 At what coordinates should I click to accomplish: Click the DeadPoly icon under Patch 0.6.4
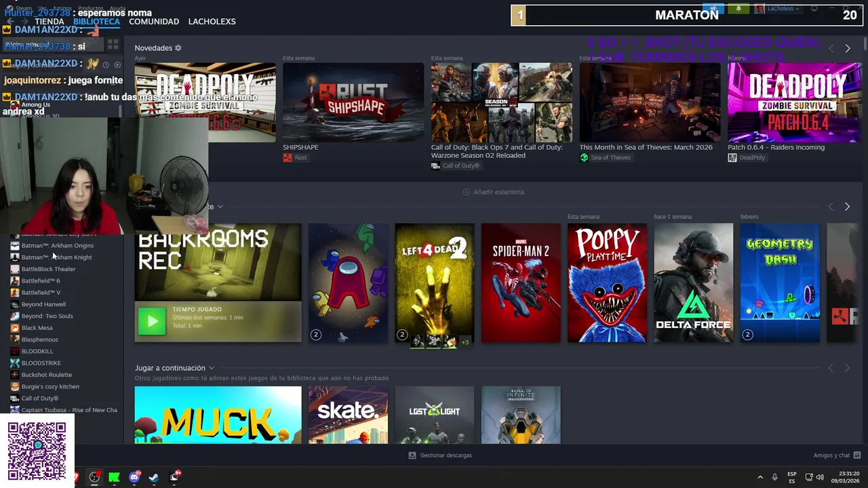(732, 158)
